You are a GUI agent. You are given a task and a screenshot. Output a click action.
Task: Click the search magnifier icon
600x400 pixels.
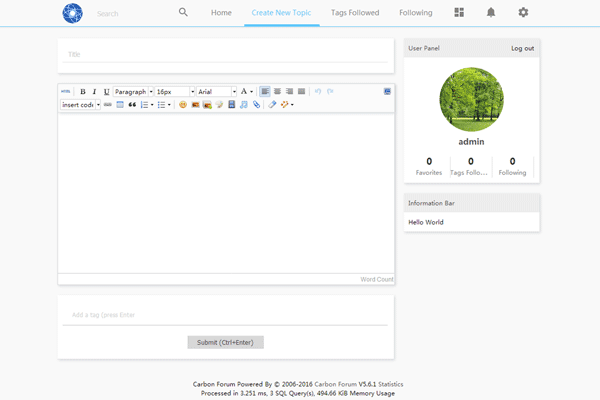(183, 13)
